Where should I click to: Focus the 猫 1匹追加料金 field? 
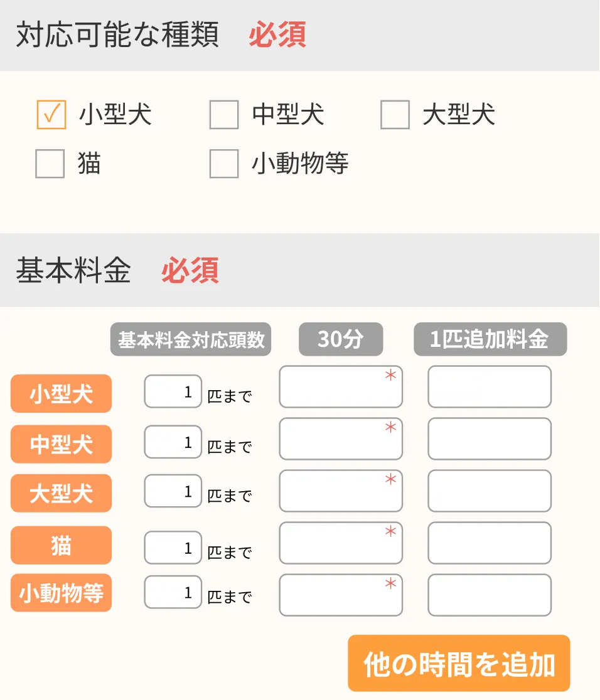pyautogui.click(x=490, y=543)
